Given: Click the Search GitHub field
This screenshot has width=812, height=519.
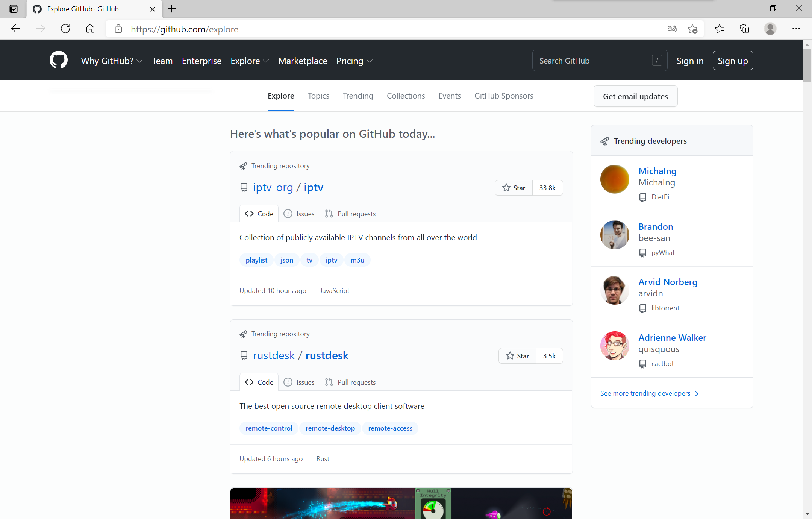Looking at the screenshot, I should tap(594, 61).
